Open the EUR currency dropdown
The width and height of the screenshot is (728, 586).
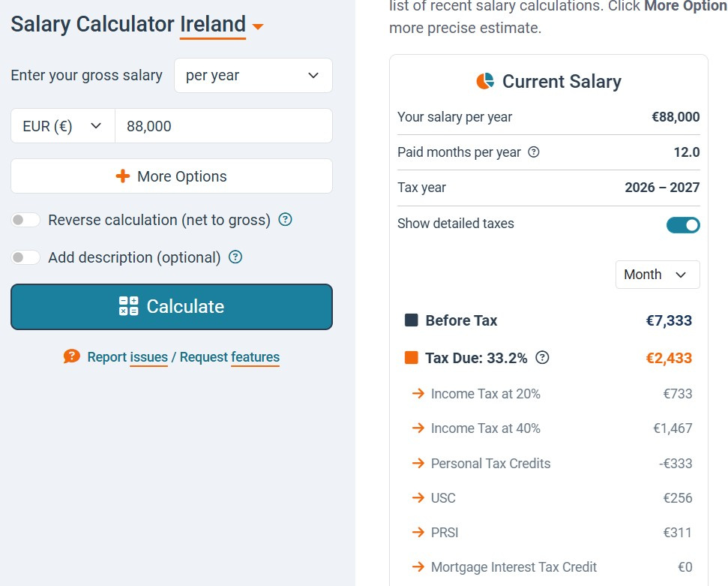pos(62,126)
